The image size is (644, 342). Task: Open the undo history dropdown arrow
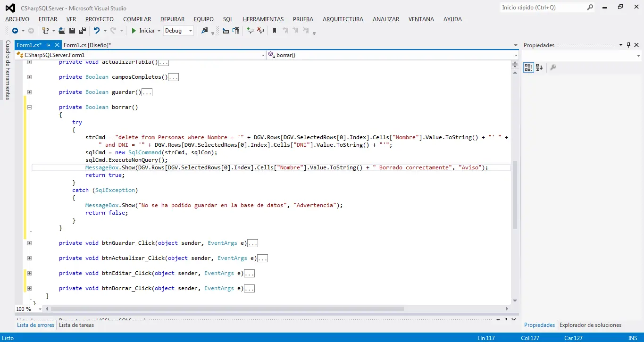coord(105,31)
